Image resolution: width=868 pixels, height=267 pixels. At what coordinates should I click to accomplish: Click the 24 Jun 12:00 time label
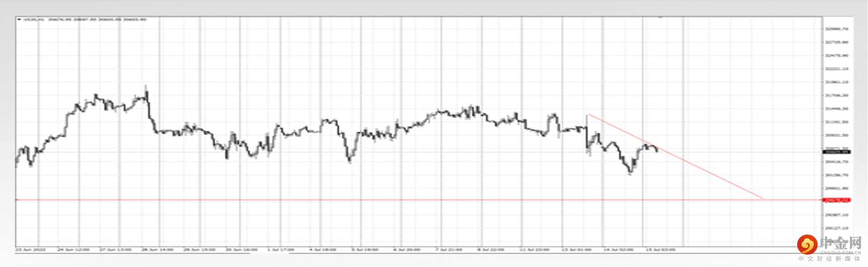click(73, 250)
